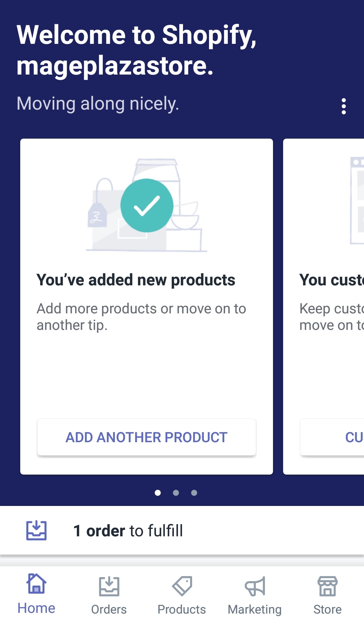Tap the Products tag icon
Image resolution: width=364 pixels, height=623 pixels.
[x=182, y=586]
